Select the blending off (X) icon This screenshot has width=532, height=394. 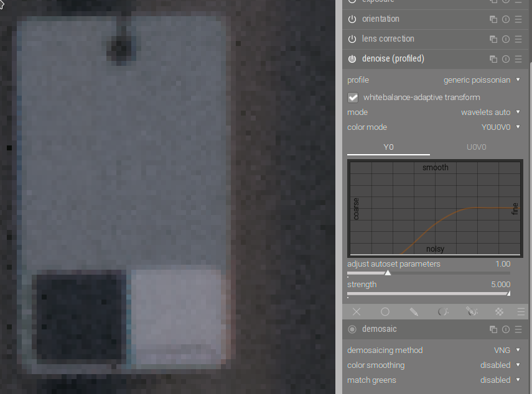pos(357,312)
